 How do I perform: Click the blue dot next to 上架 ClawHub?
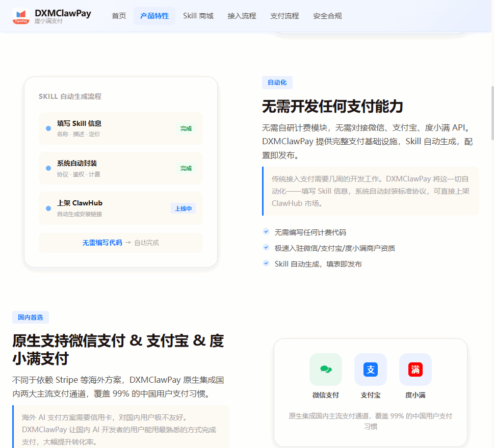click(48, 208)
